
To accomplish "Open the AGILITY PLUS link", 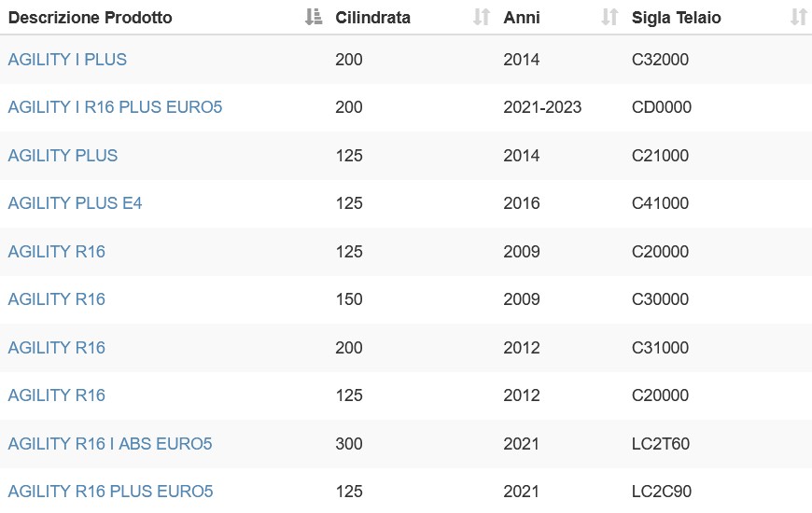I will (x=63, y=155).
